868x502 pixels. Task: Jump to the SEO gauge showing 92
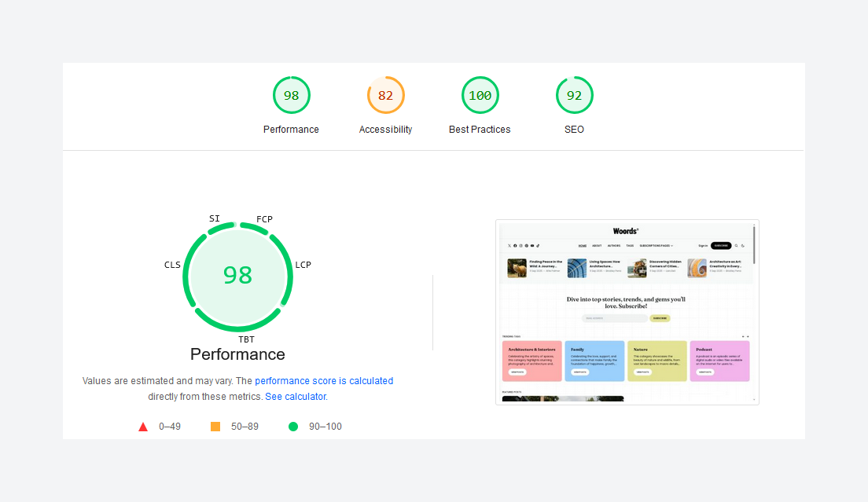[574, 95]
